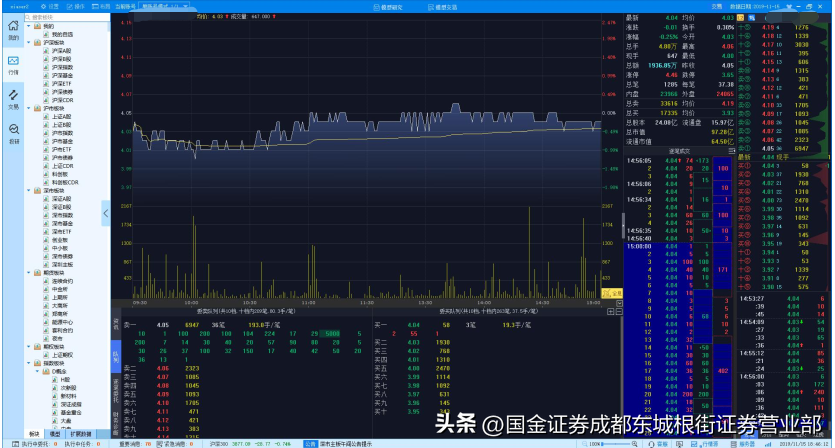Click the 操作 edit icon in title bar
Viewport: 835px width, 448px height.
tap(69, 6)
